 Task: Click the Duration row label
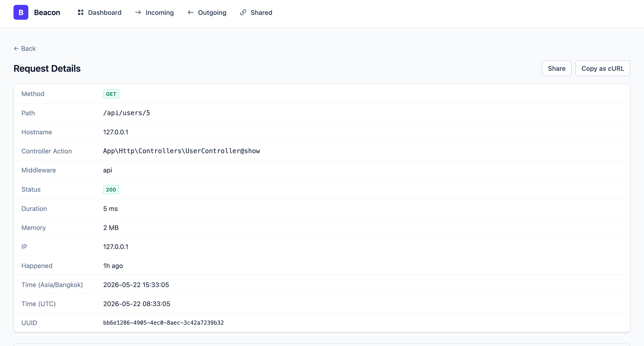pos(34,209)
